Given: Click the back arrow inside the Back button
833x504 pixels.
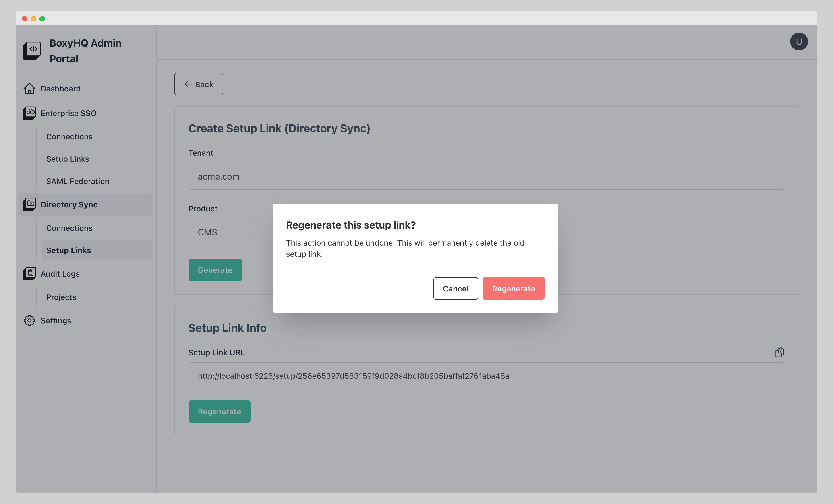Looking at the screenshot, I should [x=188, y=84].
